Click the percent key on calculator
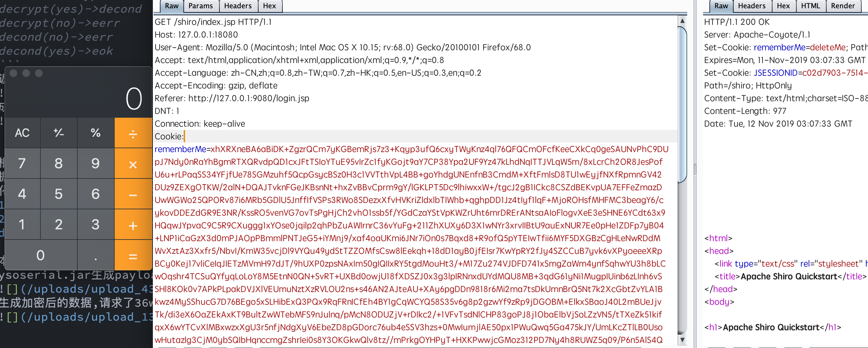868x348 pixels. point(96,133)
